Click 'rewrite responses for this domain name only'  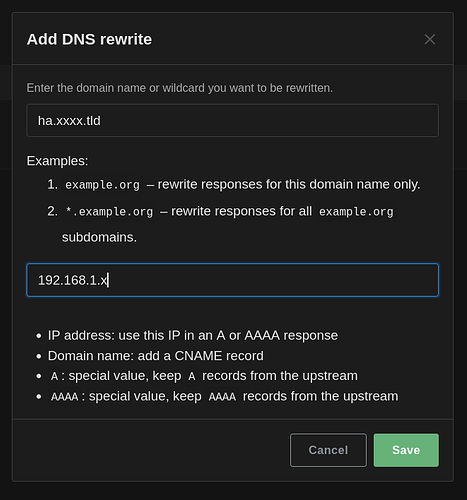pos(289,184)
